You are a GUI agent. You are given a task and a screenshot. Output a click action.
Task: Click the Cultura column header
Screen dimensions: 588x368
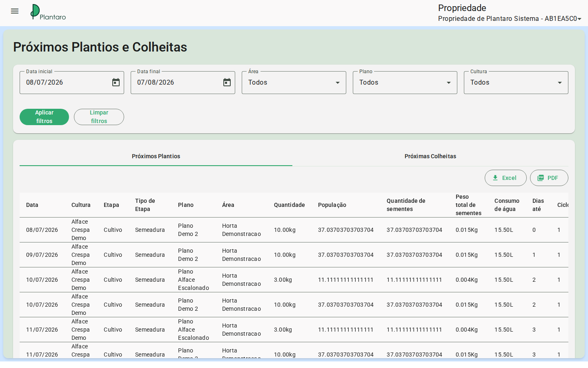(x=81, y=205)
